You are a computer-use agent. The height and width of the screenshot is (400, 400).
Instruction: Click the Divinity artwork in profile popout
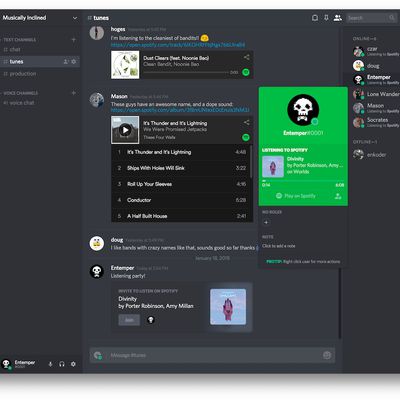coord(273,166)
